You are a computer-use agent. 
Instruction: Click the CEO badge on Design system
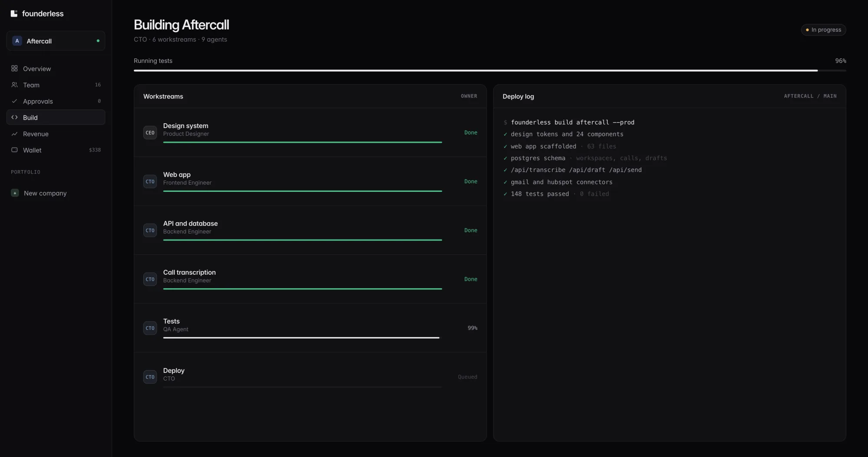click(150, 133)
